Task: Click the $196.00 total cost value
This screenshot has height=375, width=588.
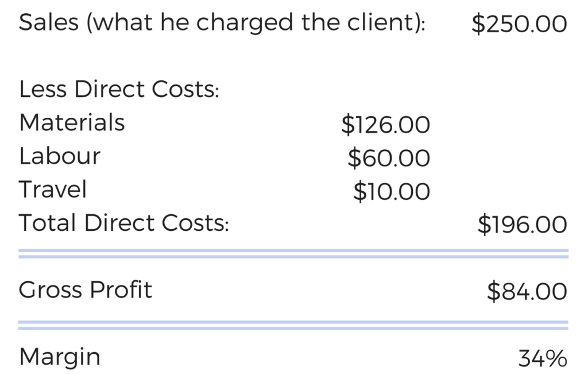Action: point(523,225)
